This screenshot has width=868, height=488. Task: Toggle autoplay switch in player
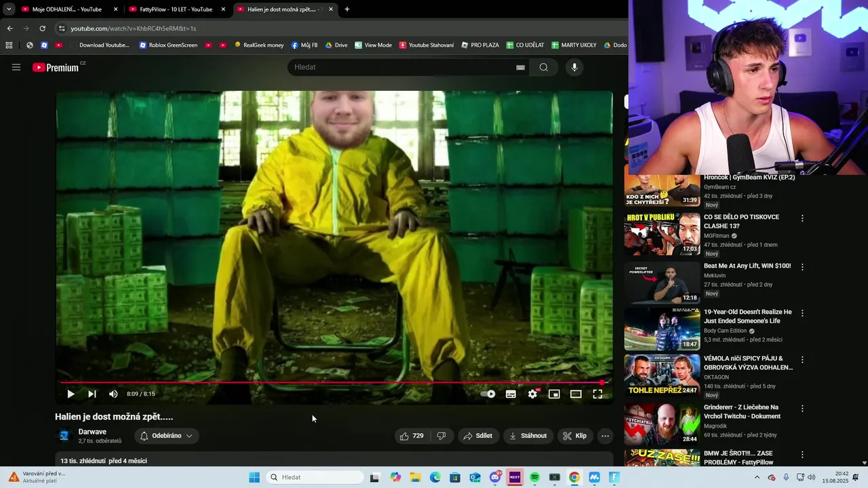click(488, 394)
